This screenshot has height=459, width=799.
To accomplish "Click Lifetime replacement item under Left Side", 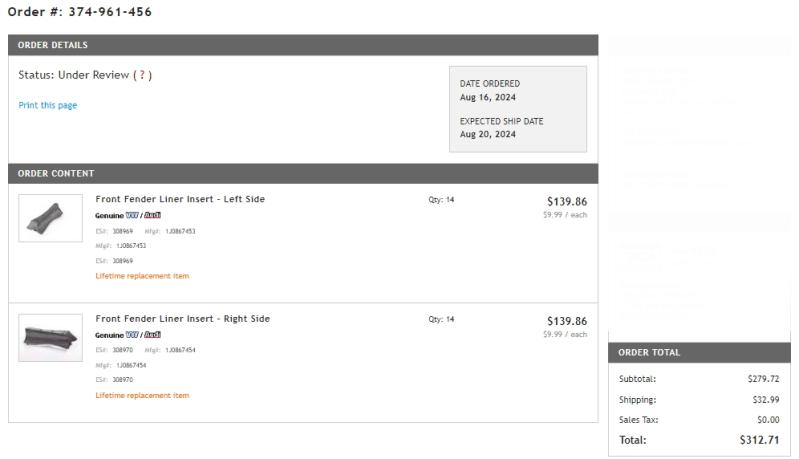I will click(x=142, y=276).
